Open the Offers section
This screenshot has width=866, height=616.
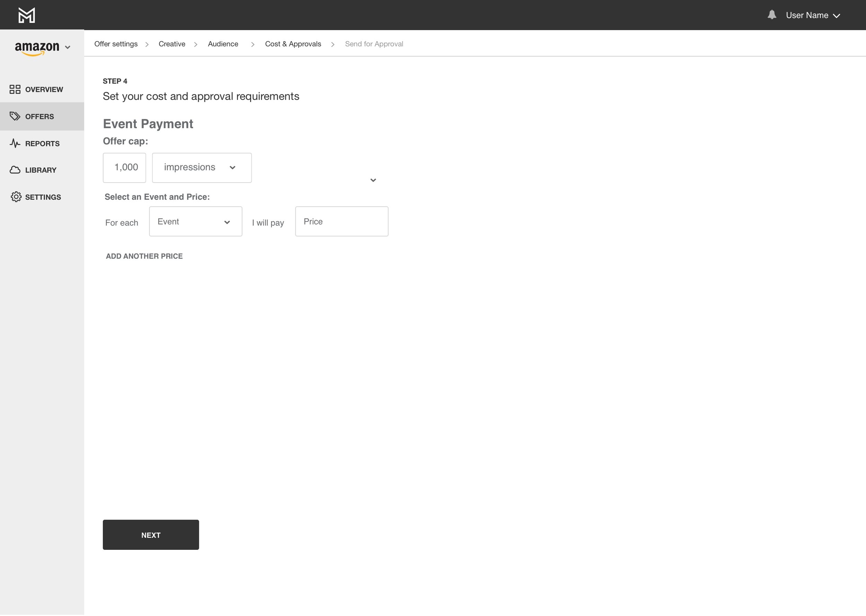(x=42, y=116)
